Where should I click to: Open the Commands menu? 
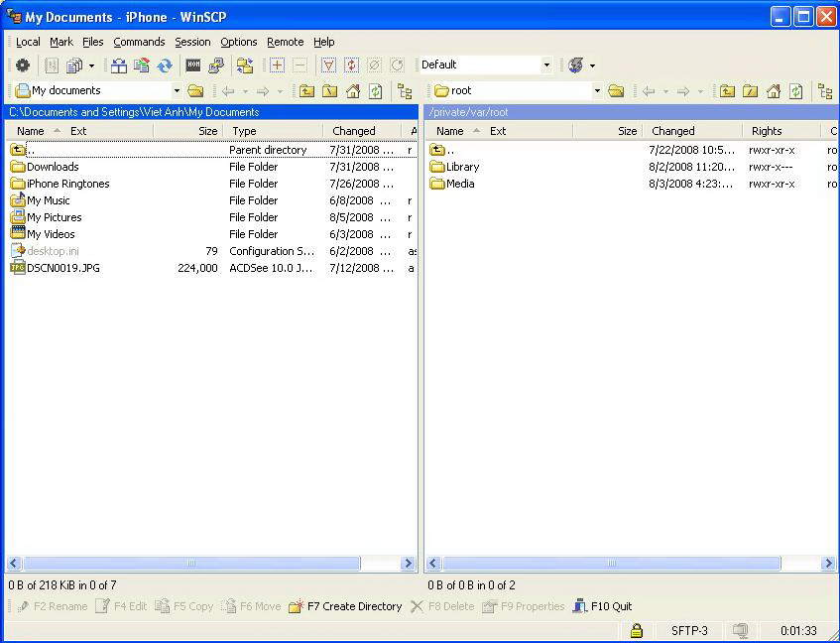tap(139, 42)
